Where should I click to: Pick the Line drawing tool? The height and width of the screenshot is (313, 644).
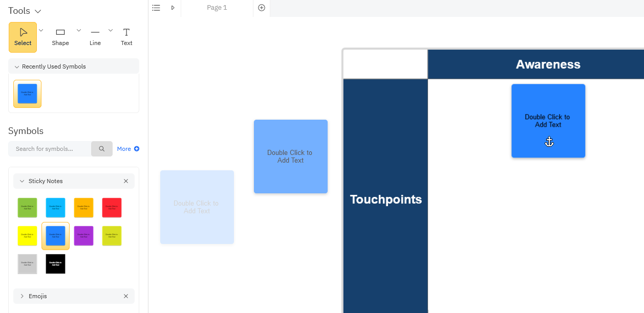[95, 37]
